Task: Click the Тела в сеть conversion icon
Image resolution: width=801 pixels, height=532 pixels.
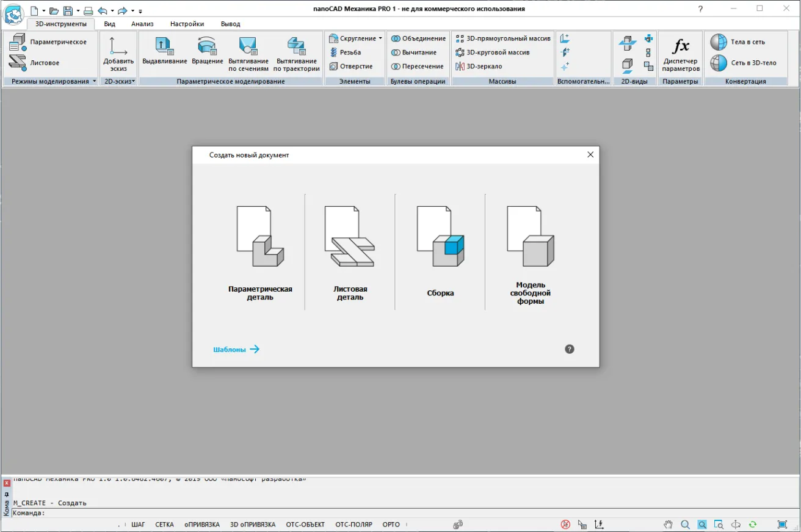Action: 719,42
